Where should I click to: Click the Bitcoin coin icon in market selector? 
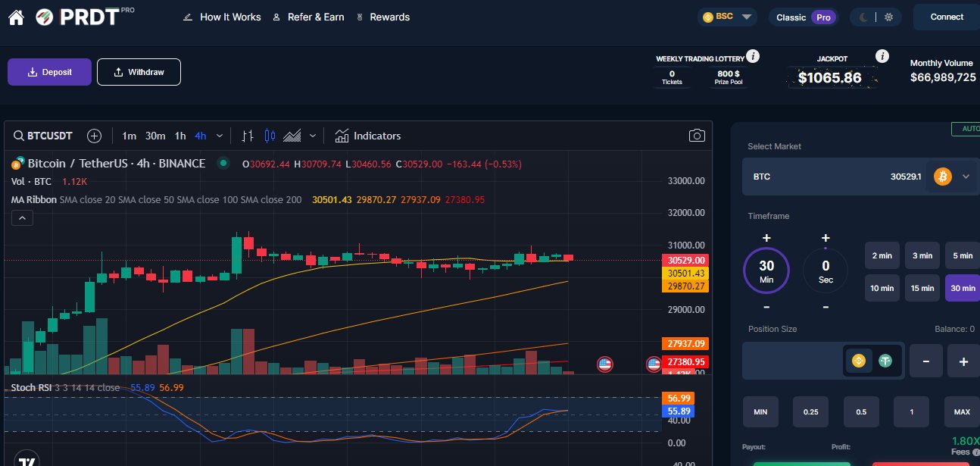point(942,177)
